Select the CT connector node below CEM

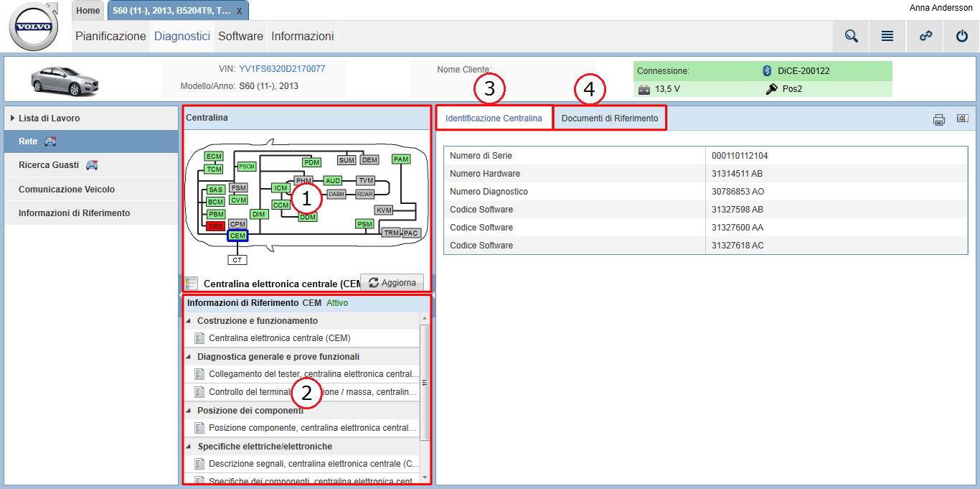coord(237,259)
